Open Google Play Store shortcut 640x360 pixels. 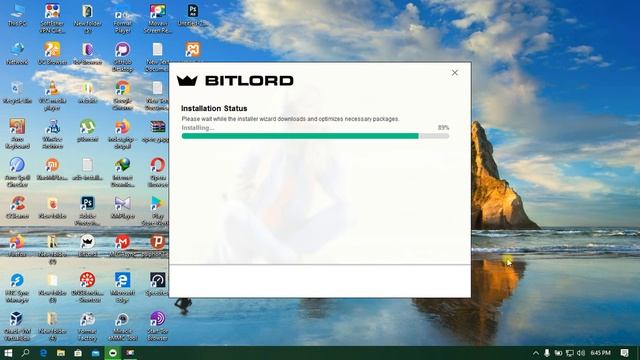[x=158, y=211]
